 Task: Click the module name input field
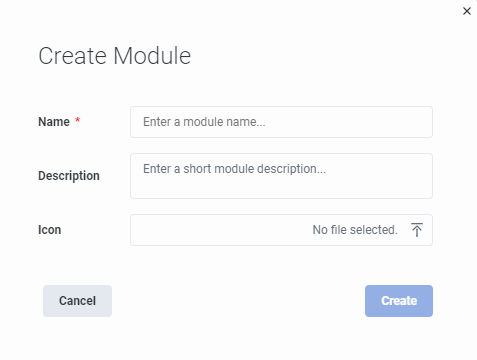pyautogui.click(x=281, y=122)
